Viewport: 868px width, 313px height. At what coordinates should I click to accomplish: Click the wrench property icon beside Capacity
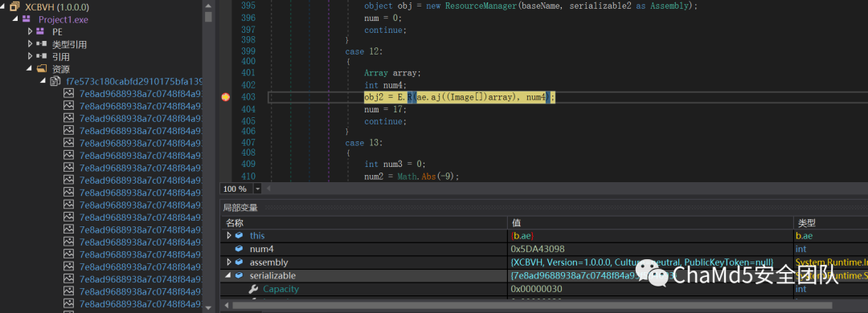pyautogui.click(x=253, y=289)
